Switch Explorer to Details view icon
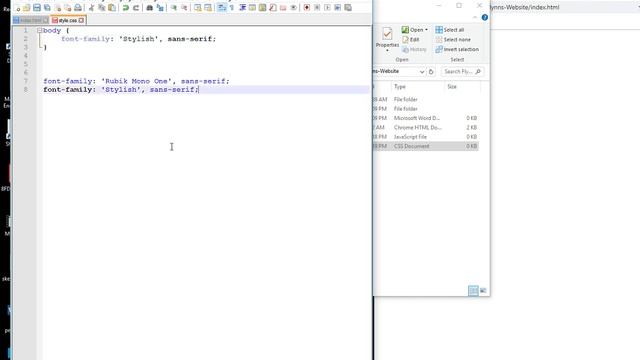640x360 pixels. pyautogui.click(x=473, y=291)
